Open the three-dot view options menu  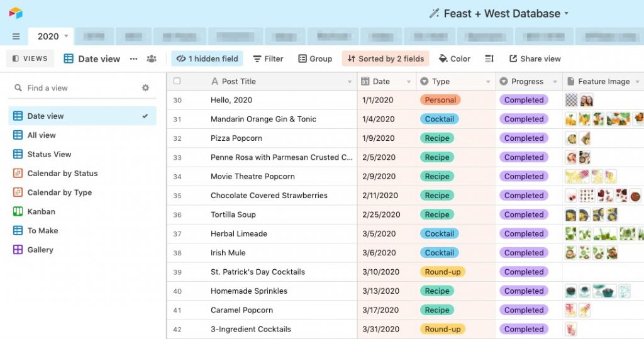tap(133, 58)
